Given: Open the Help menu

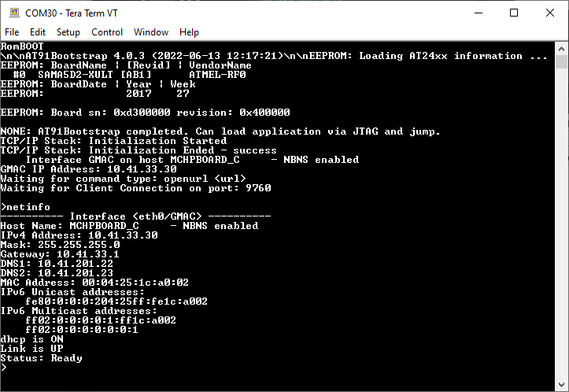Looking at the screenshot, I should pos(189,32).
